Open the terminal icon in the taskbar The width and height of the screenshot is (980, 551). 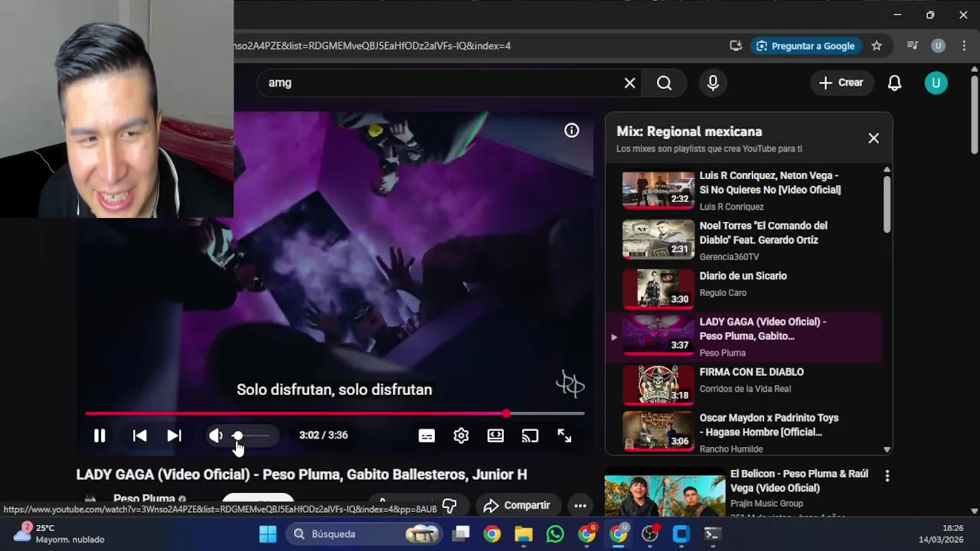click(712, 534)
